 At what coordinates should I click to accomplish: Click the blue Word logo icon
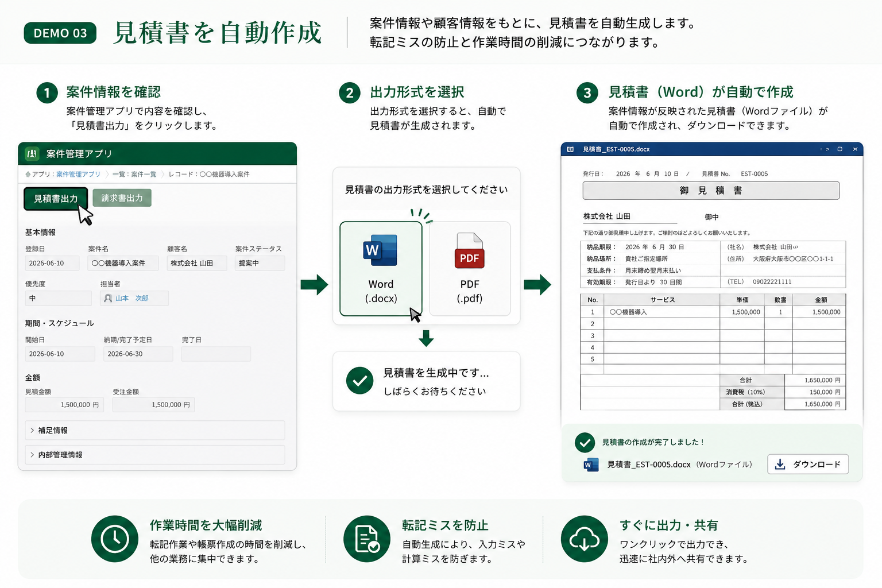coord(380,250)
